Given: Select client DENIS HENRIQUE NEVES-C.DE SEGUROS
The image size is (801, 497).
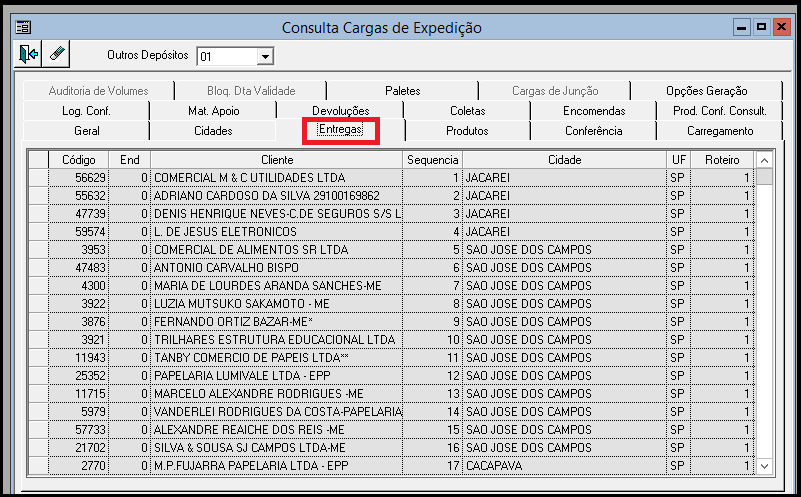Looking at the screenshot, I should click(276, 214).
